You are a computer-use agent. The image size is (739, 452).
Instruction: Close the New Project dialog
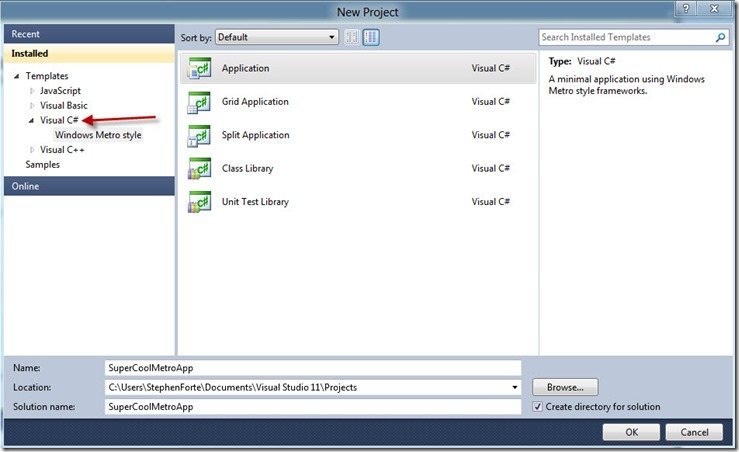pyautogui.click(x=714, y=9)
